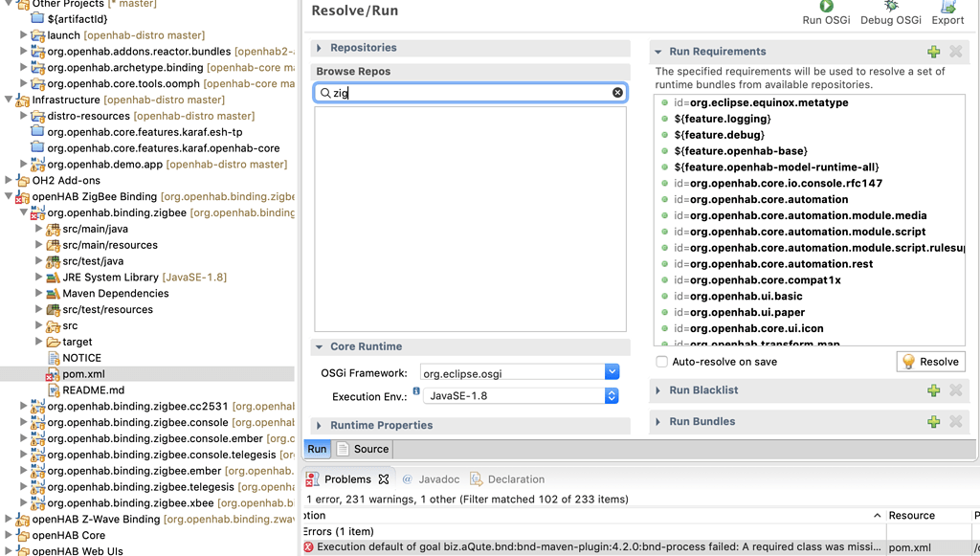The image size is (980, 556).
Task: Click the src/main/java package folder icon
Action: pyautogui.click(x=54, y=230)
